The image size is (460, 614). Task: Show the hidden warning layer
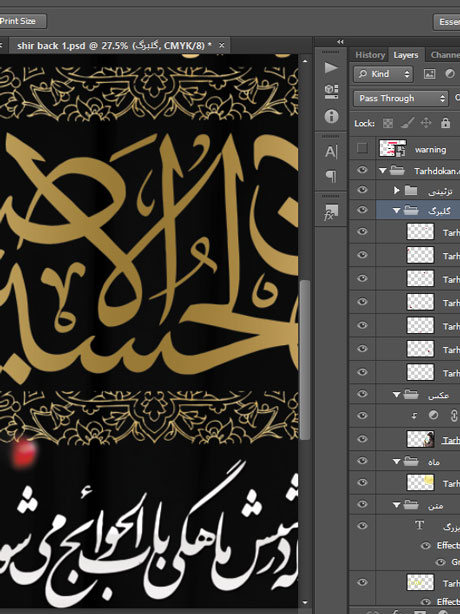[362, 148]
